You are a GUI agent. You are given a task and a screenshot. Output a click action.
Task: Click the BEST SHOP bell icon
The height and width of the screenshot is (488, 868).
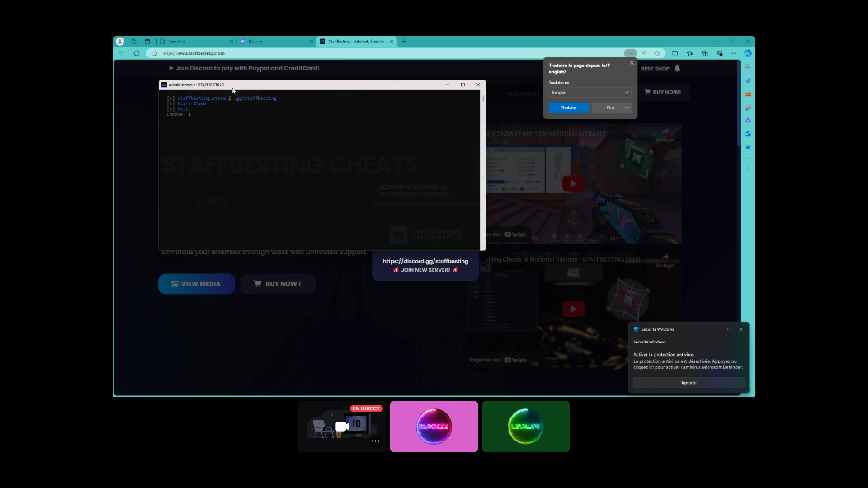click(x=677, y=68)
